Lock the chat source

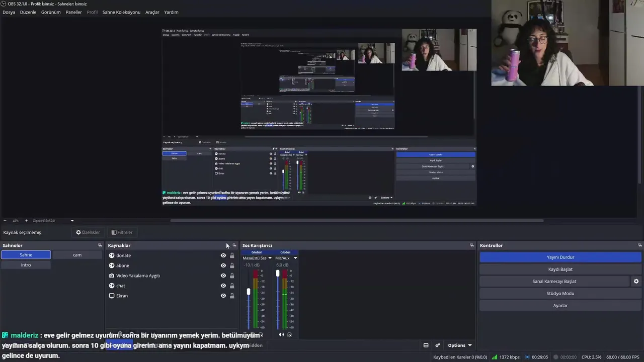pyautogui.click(x=232, y=286)
